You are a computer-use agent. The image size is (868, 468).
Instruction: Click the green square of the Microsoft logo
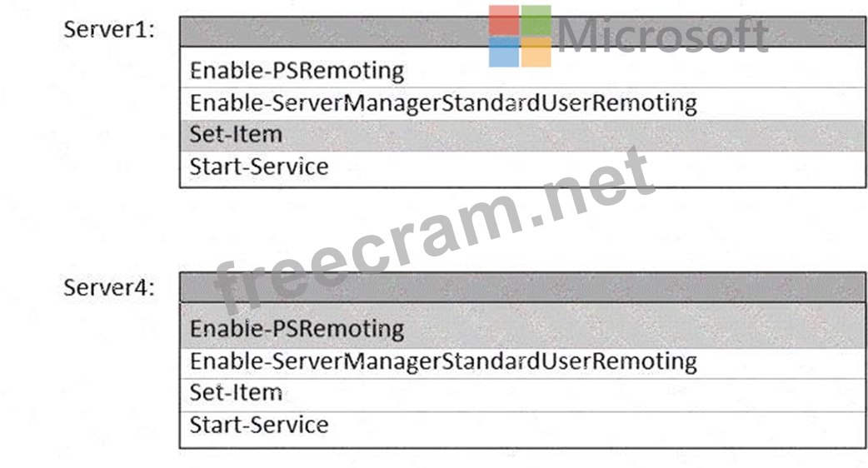point(536,21)
